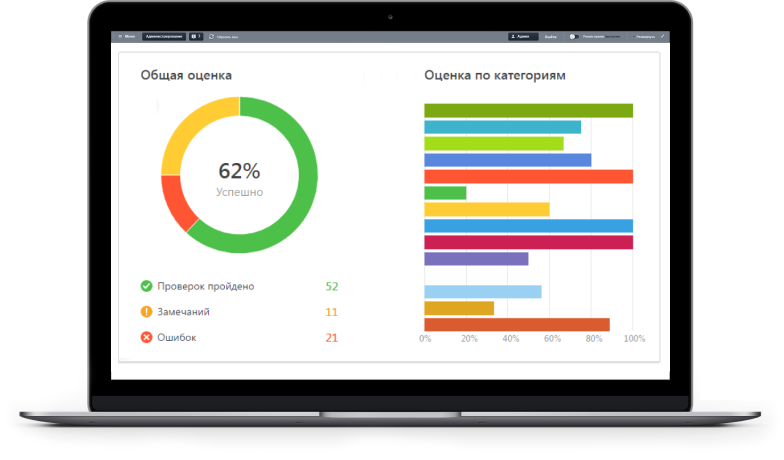The image size is (784, 460).
Task: Open the Замечаний warnings list
Action: (x=184, y=312)
